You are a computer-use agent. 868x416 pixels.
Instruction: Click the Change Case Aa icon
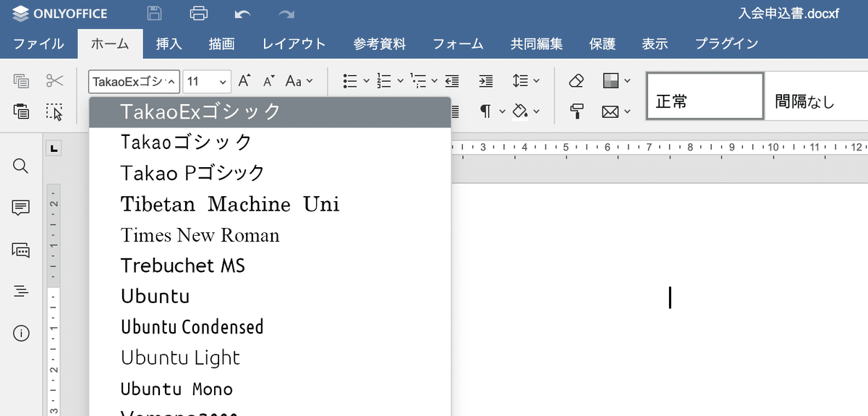294,81
